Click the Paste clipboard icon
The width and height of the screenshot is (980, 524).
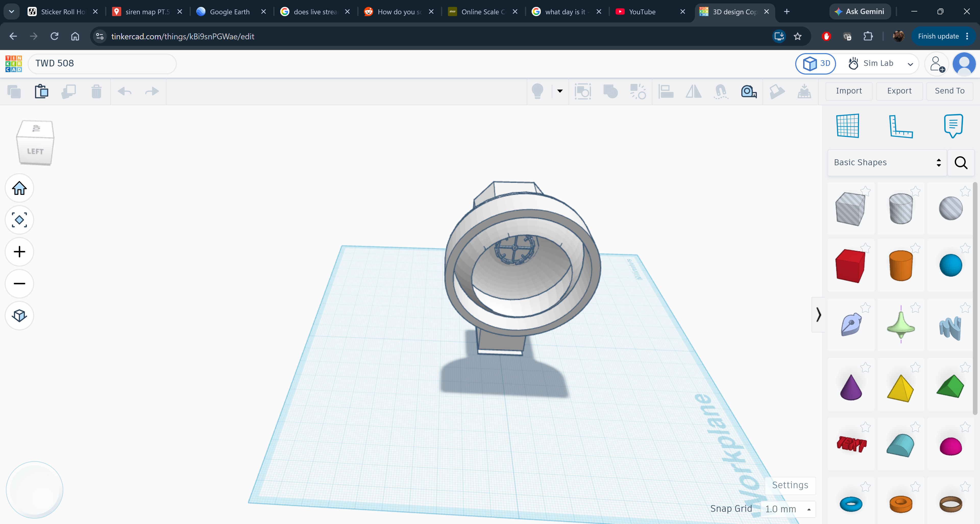click(41, 91)
